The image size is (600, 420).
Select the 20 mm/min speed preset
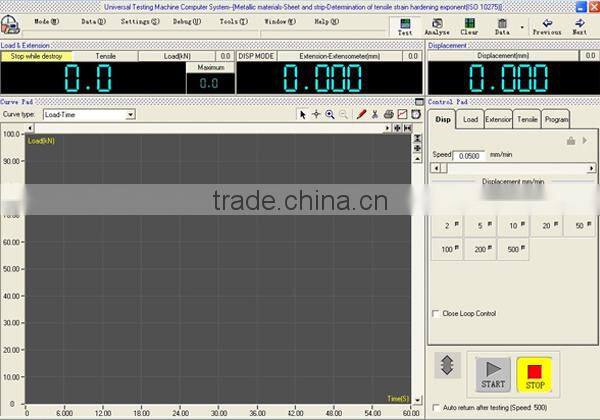[x=547, y=226]
